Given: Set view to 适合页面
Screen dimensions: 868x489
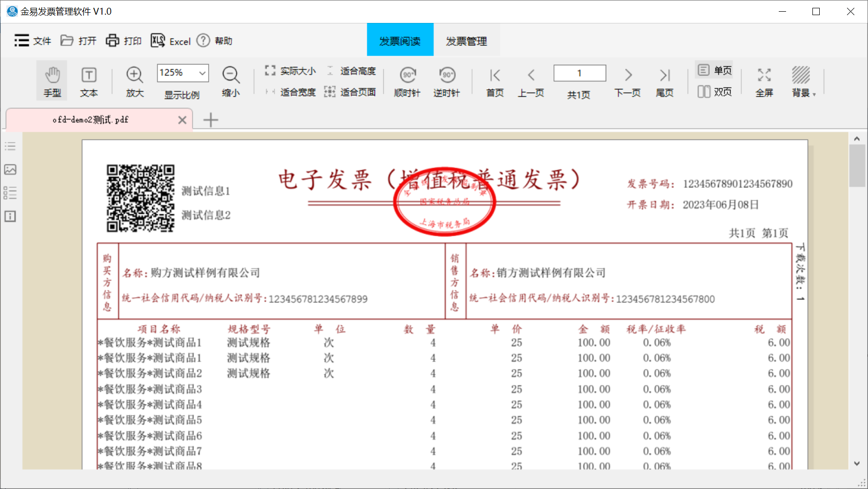Looking at the screenshot, I should pyautogui.click(x=350, y=92).
